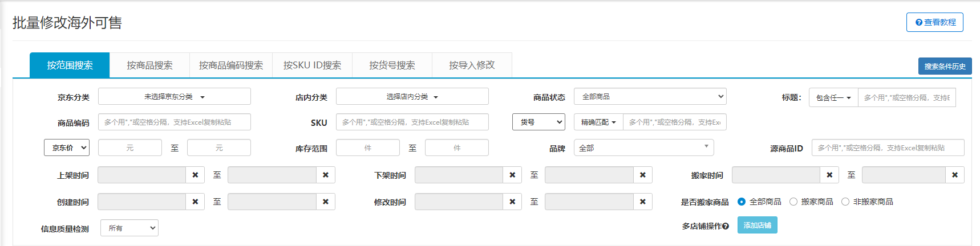Clear the 上架时间 end date with X icon

[325, 175]
